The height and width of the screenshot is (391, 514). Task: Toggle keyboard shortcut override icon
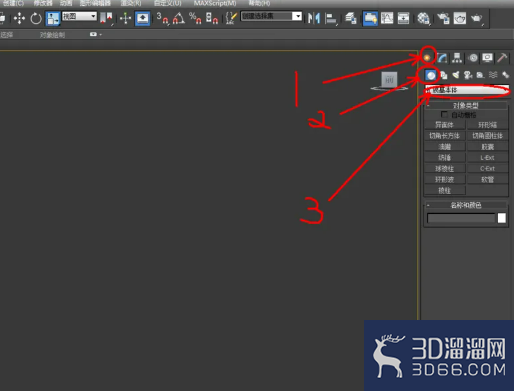[x=142, y=18]
